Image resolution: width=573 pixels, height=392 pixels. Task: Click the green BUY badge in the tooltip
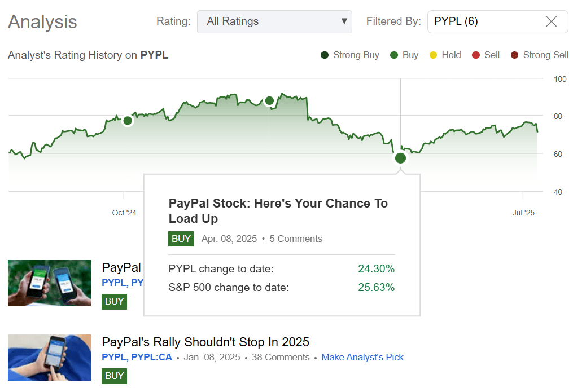[x=181, y=239]
